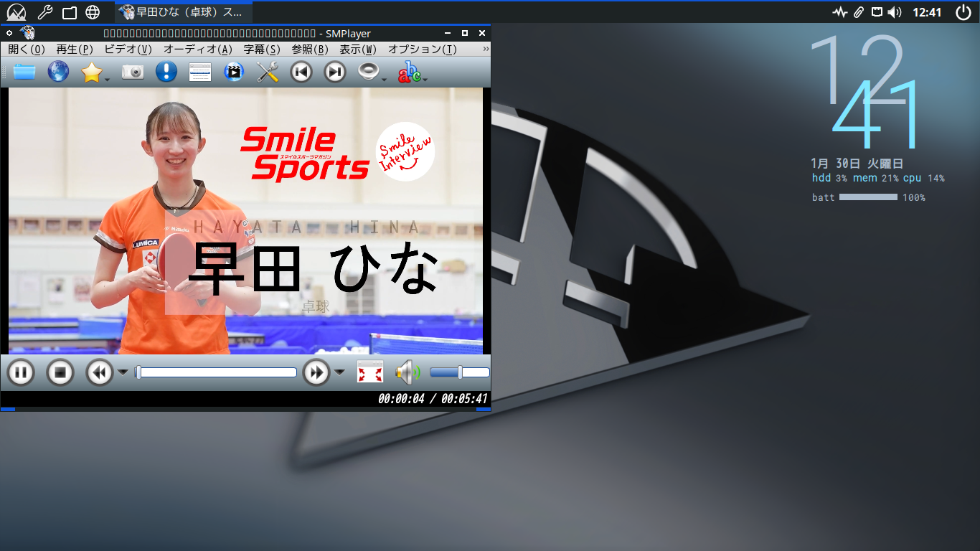
Task: Open a file with the blue folder icon
Action: coord(24,72)
